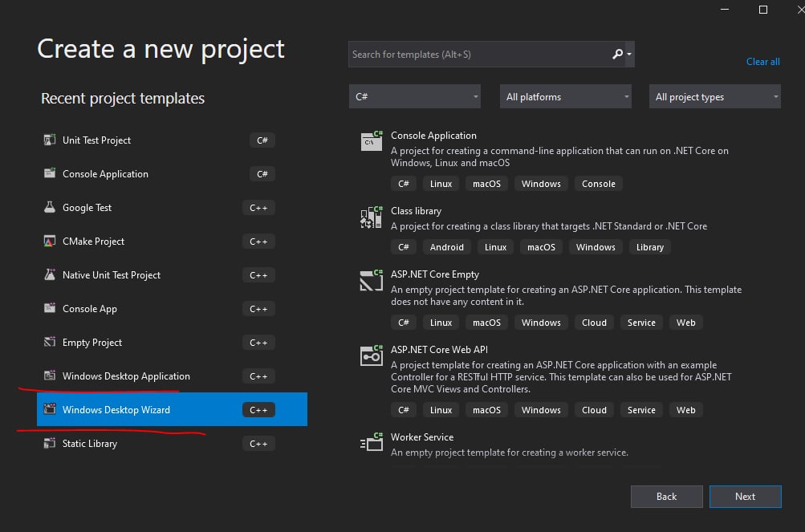This screenshot has height=532, width=805.
Task: Click the Class library template icon
Action: coord(372,217)
